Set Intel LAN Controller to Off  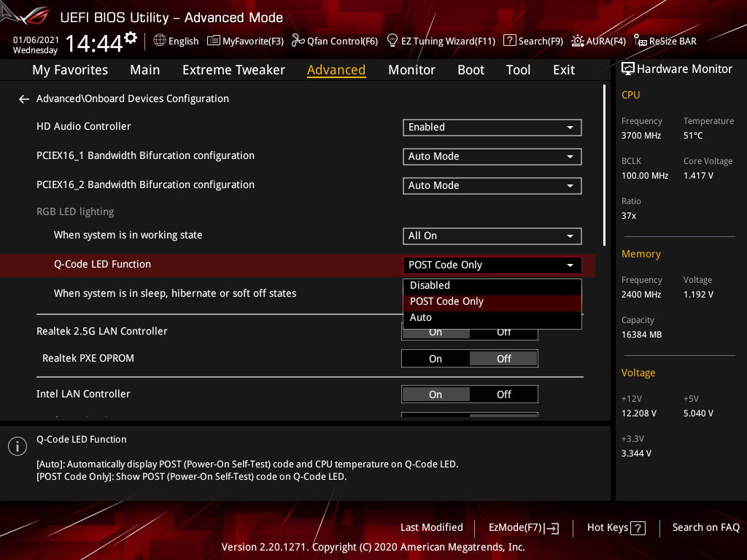pos(503,394)
